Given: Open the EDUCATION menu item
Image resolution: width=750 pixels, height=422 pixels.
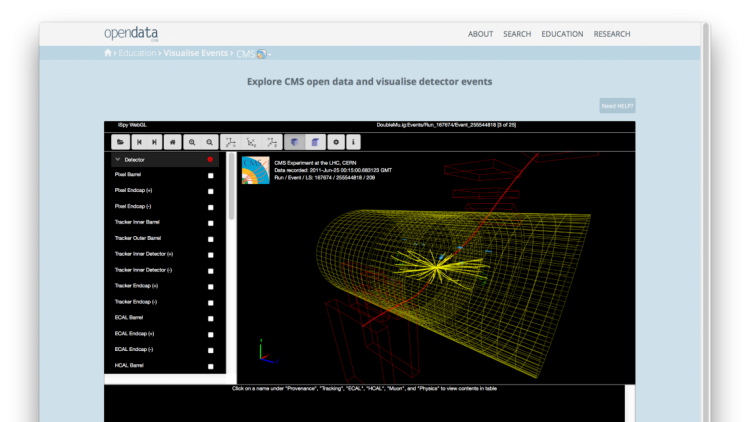Looking at the screenshot, I should click(562, 34).
